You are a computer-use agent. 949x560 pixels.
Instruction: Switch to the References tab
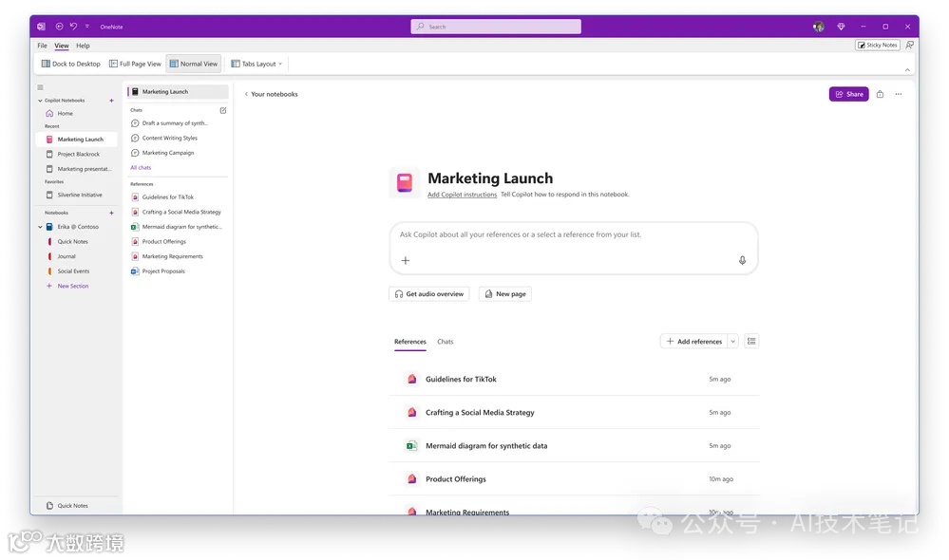(x=409, y=342)
